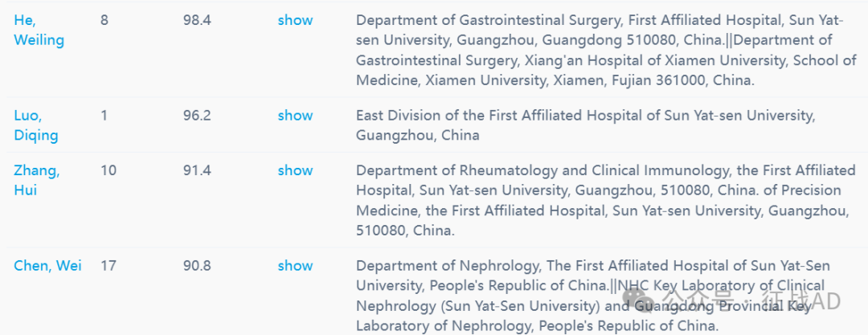Image resolution: width=868 pixels, height=335 pixels.
Task: Select the count 1 for Luo, Diqing
Action: [x=104, y=116]
